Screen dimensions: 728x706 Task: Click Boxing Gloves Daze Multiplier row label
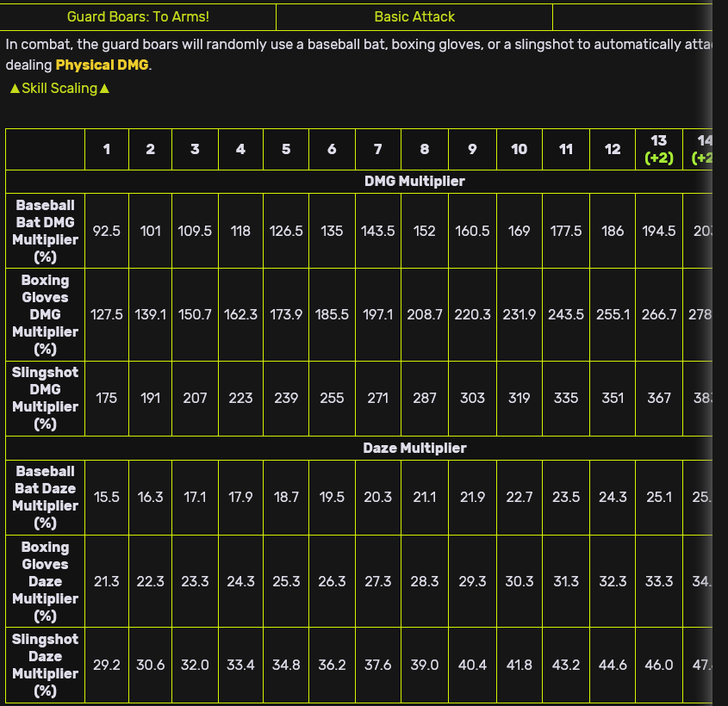click(x=45, y=581)
